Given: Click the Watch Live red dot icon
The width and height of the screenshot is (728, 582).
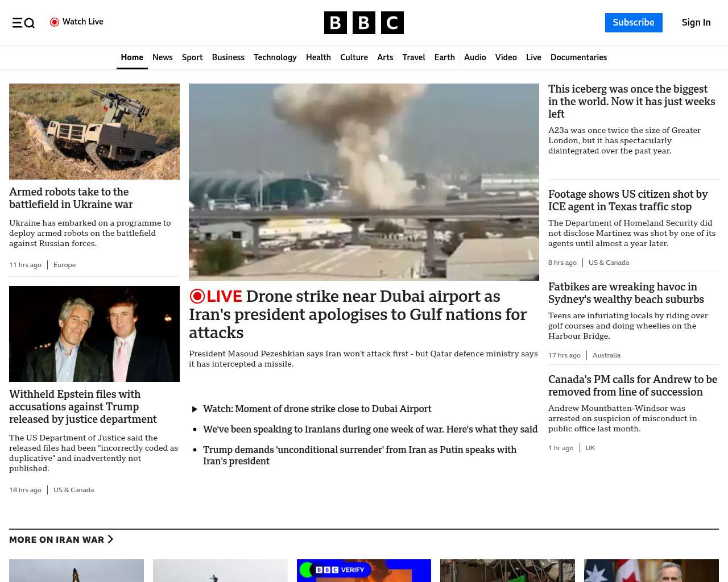Looking at the screenshot, I should 55,22.
